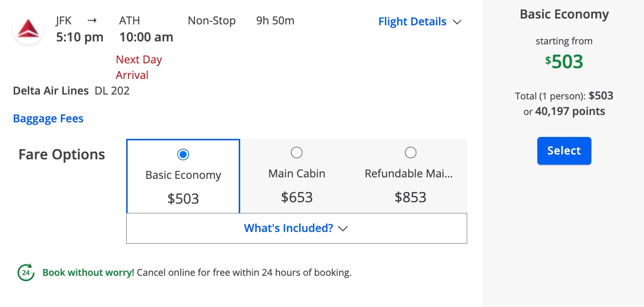This screenshot has height=307, width=644.
Task: Click the Delta Air Lines logo
Action: [x=28, y=29]
